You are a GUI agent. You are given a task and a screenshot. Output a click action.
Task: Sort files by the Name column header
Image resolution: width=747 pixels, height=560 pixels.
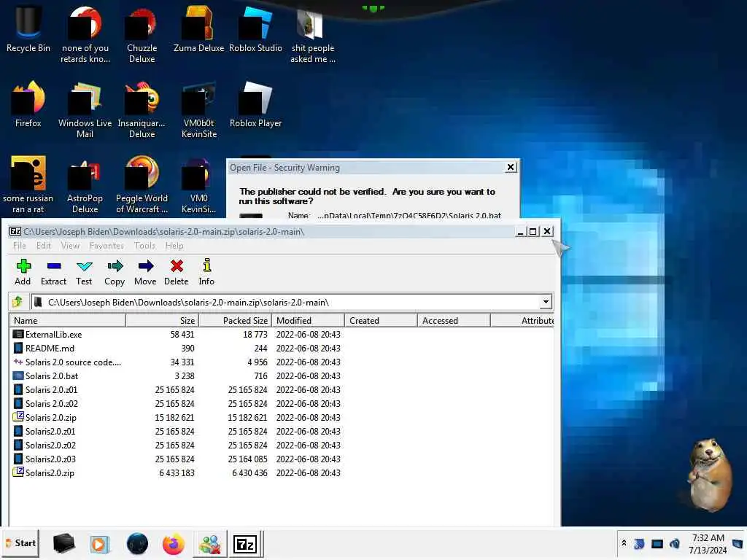[67, 321]
